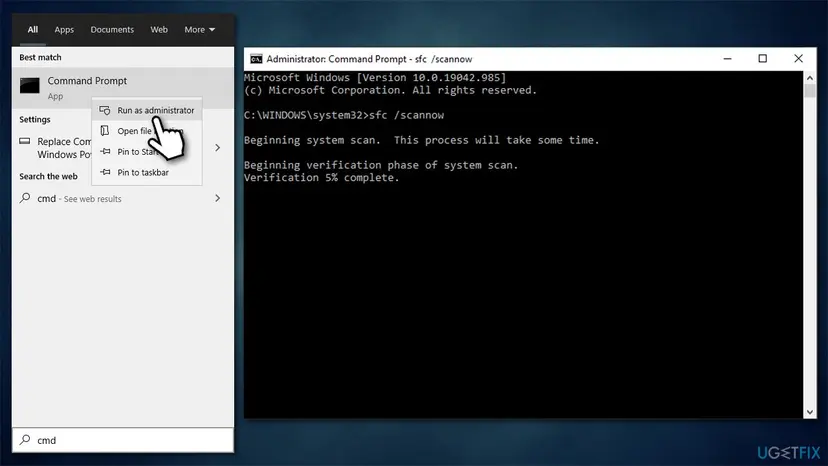The image size is (828, 466).
Task: Click the Command Prompt scrollbar down arrow
Action: (810, 412)
